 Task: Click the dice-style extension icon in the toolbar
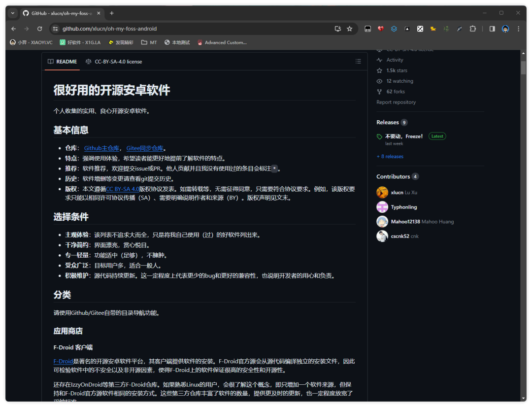(x=420, y=29)
